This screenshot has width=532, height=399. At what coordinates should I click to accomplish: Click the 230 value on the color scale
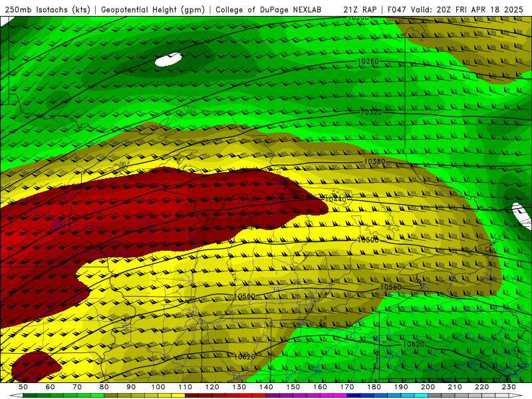[509, 387]
